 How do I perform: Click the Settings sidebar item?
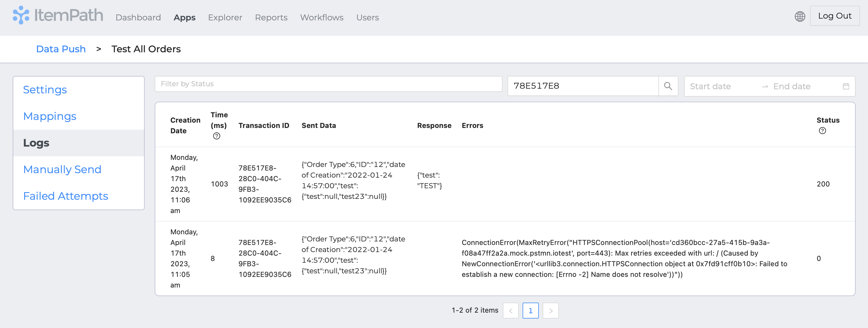(45, 90)
